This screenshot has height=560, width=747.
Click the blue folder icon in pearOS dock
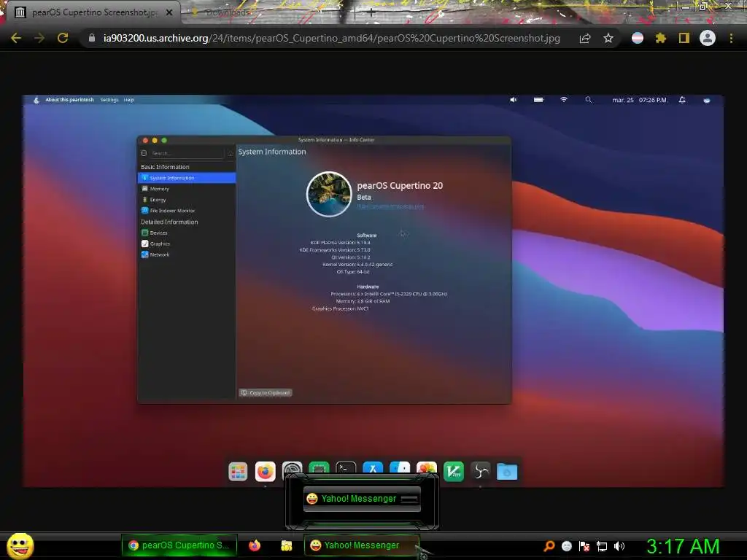pyautogui.click(x=507, y=472)
